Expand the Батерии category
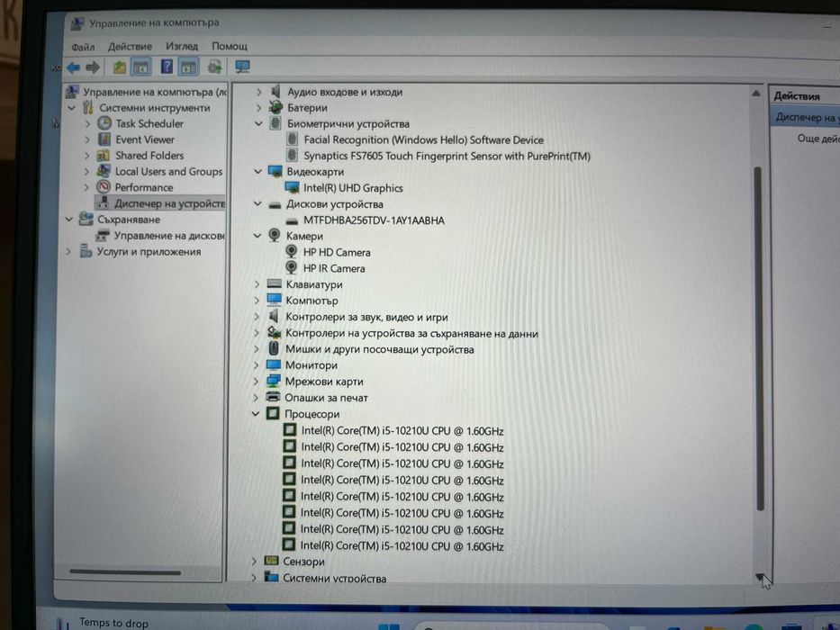This screenshot has height=630, width=840. (x=259, y=108)
